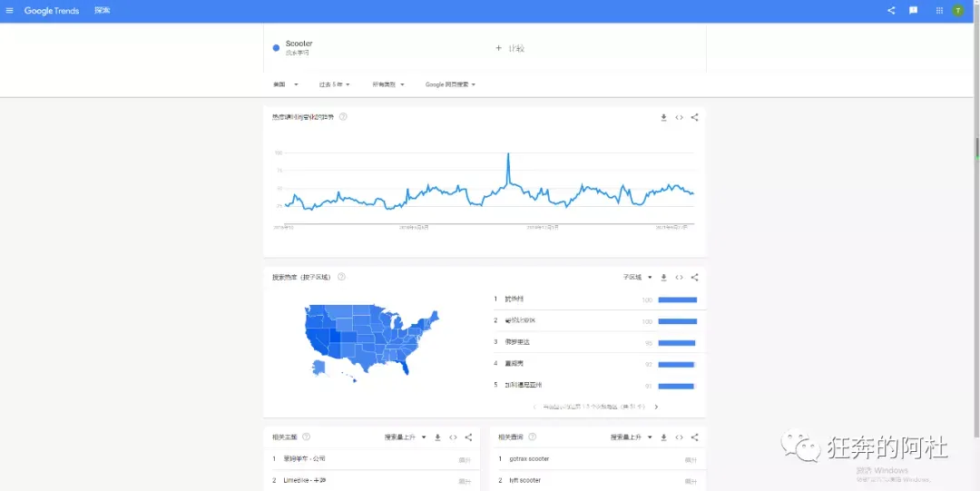Screen dimensions: 980x491
Task: Open the feedback icon in header
Action: click(x=913, y=11)
